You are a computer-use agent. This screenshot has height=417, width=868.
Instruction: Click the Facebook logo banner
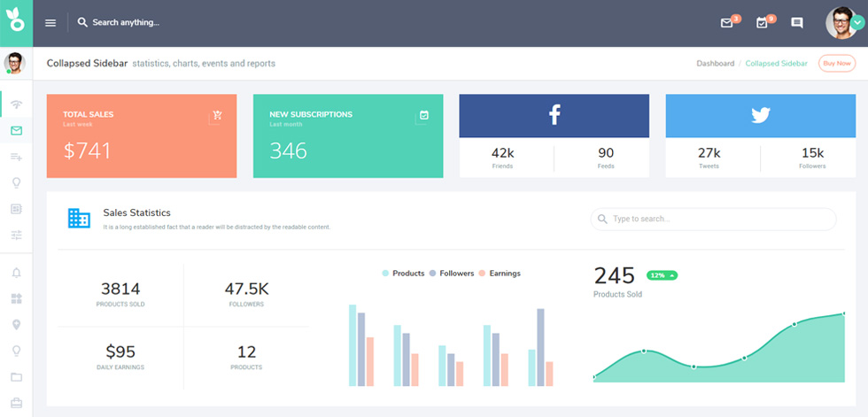click(x=554, y=116)
